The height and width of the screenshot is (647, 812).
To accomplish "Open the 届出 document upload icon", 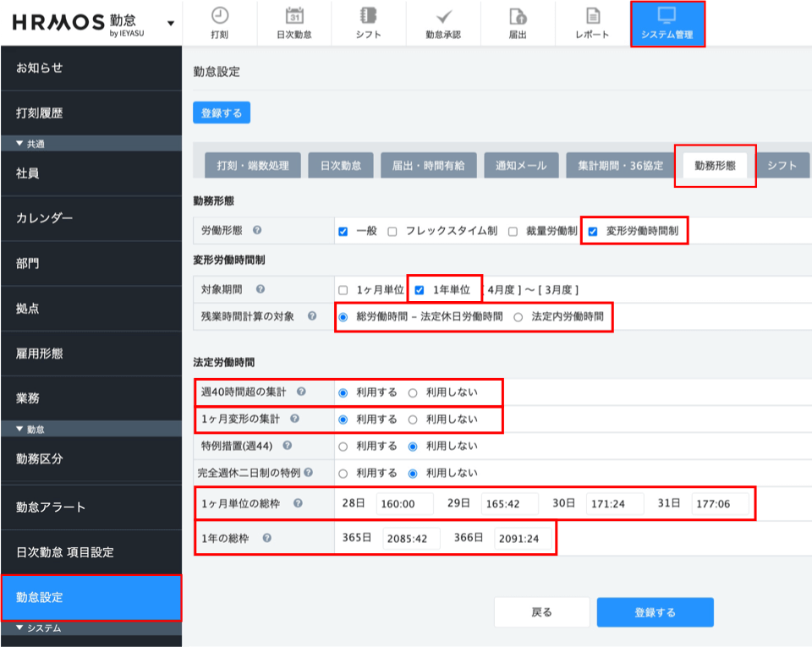I will click(518, 16).
